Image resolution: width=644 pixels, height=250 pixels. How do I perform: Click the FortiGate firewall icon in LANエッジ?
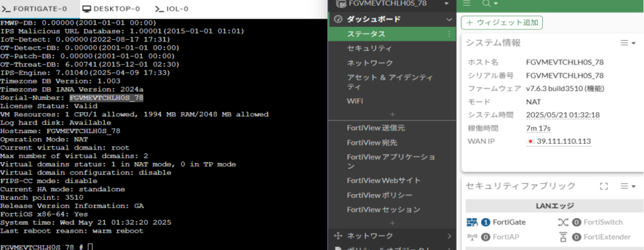coord(472,222)
